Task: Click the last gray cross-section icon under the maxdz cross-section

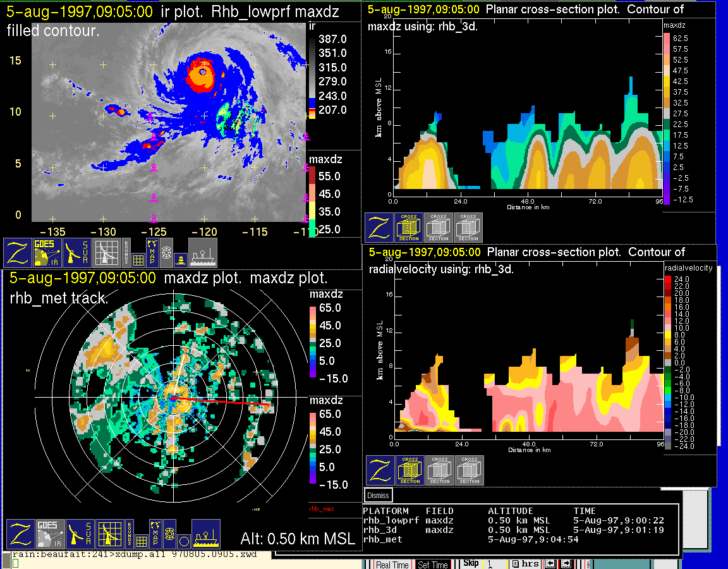Action: pyautogui.click(x=468, y=228)
